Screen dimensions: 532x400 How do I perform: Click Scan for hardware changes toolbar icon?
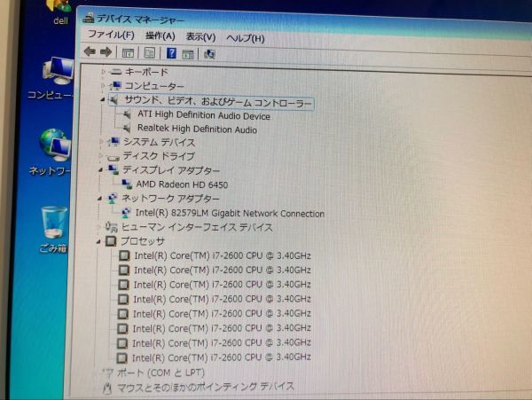(209, 54)
